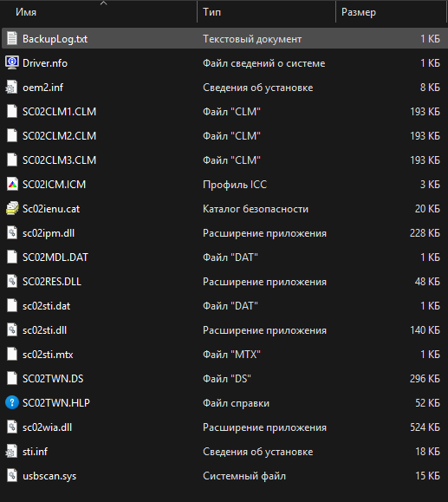This screenshot has height=502, width=448.
Task: Select file name SC02CLM3.CLM
Action: [x=59, y=160]
